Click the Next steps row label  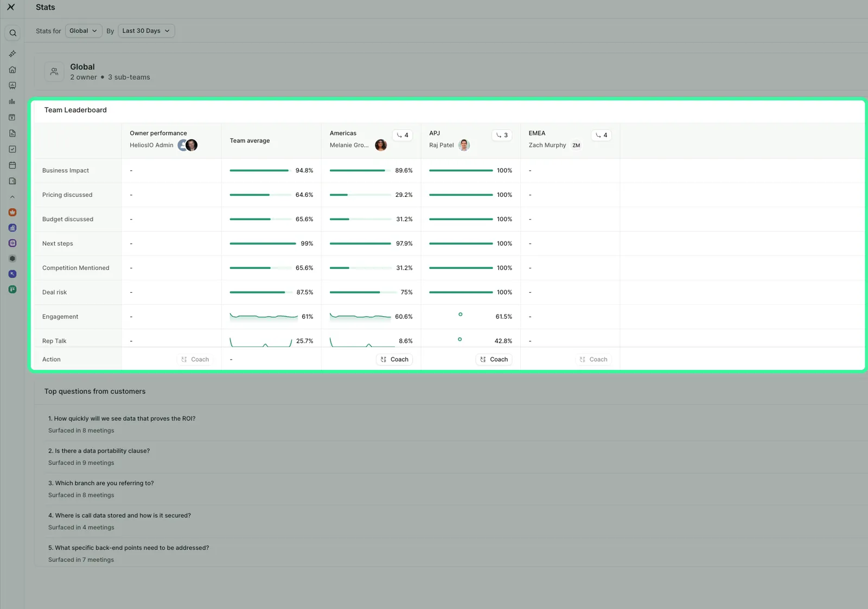[x=58, y=243]
